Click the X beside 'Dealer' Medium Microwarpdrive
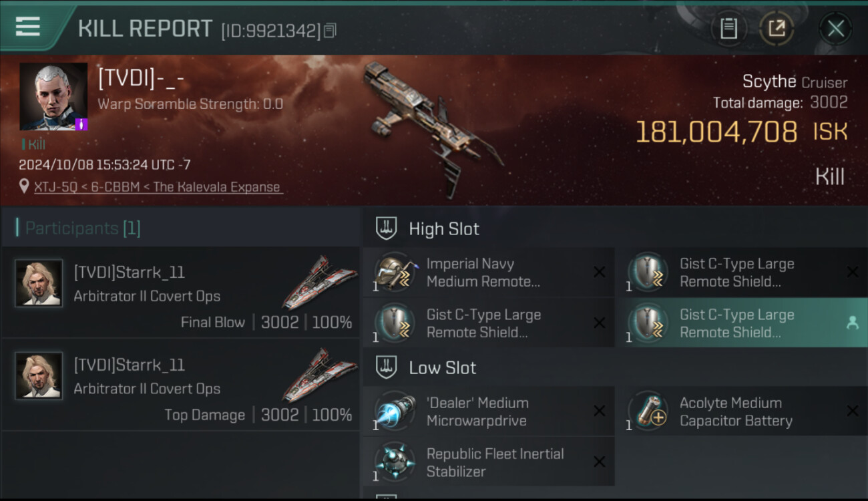 pyautogui.click(x=599, y=411)
